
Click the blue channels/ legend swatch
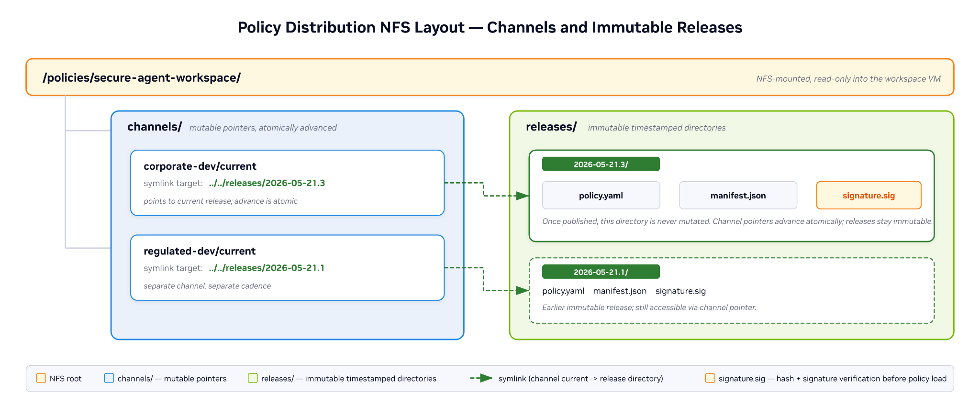coord(109,378)
